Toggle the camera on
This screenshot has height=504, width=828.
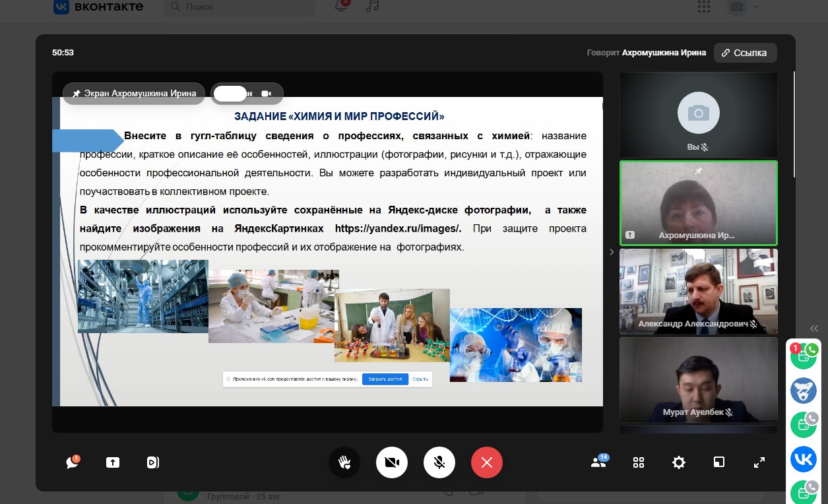392,462
